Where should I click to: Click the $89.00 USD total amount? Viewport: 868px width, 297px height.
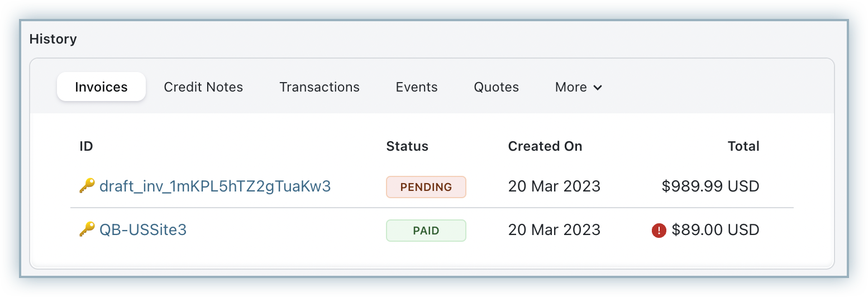pyautogui.click(x=716, y=230)
